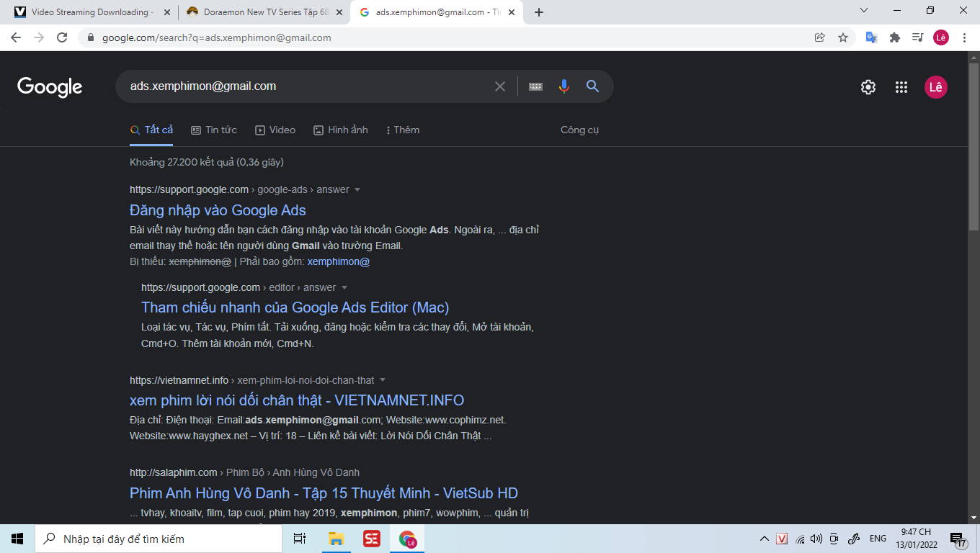This screenshot has width=980, height=553.
Task: Open a new browser tab
Action: tap(539, 12)
